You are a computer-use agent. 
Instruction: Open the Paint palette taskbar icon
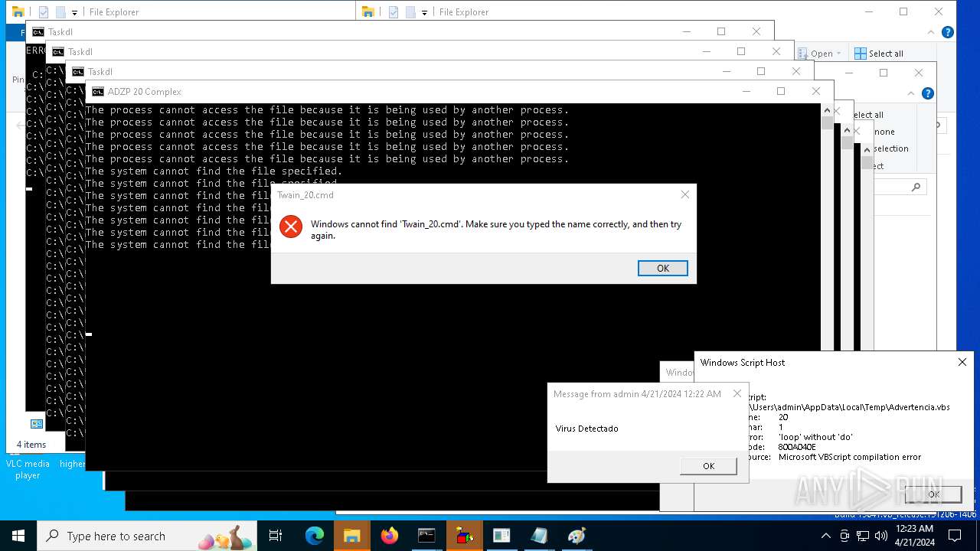[x=577, y=536]
